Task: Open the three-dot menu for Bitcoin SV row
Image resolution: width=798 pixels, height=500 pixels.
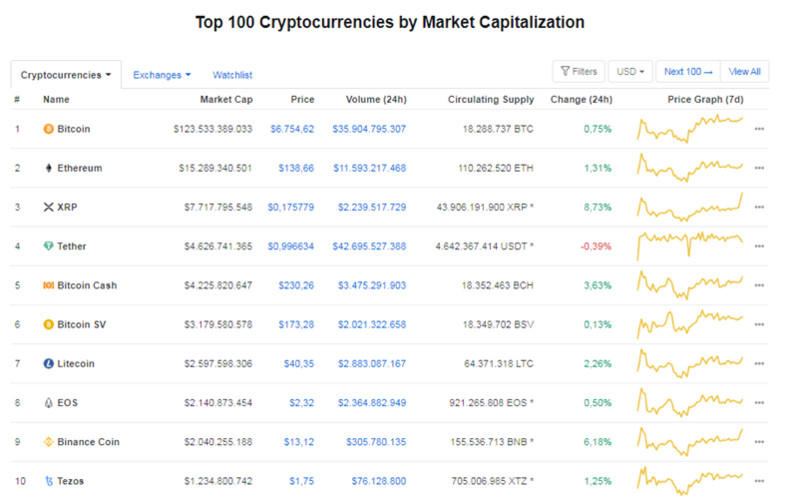Action: point(759,324)
